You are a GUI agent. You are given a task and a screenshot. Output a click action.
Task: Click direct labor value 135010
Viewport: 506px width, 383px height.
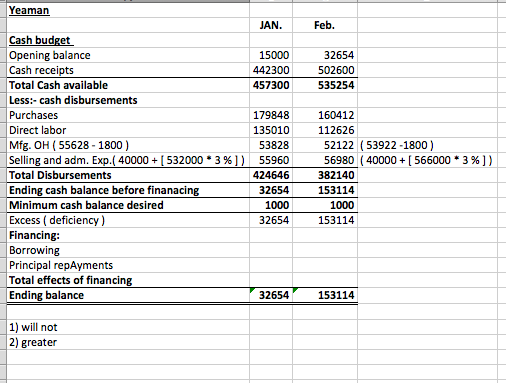[271, 130]
